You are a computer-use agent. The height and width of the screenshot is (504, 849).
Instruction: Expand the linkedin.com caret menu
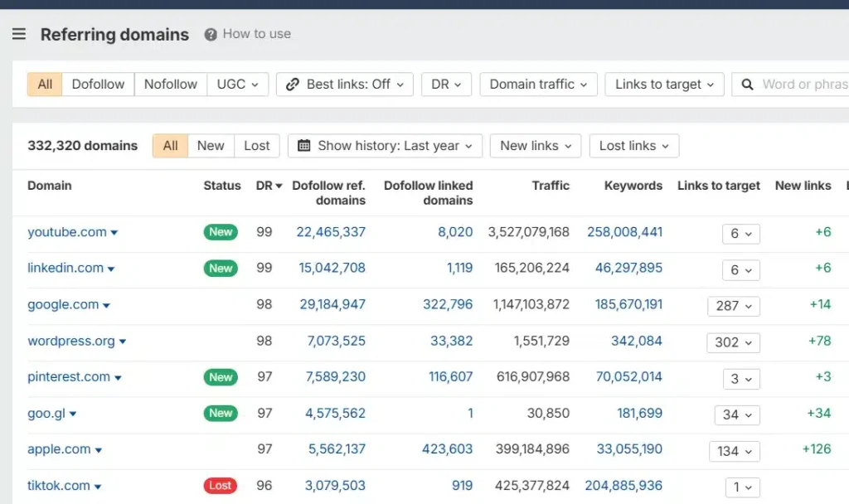point(111,269)
